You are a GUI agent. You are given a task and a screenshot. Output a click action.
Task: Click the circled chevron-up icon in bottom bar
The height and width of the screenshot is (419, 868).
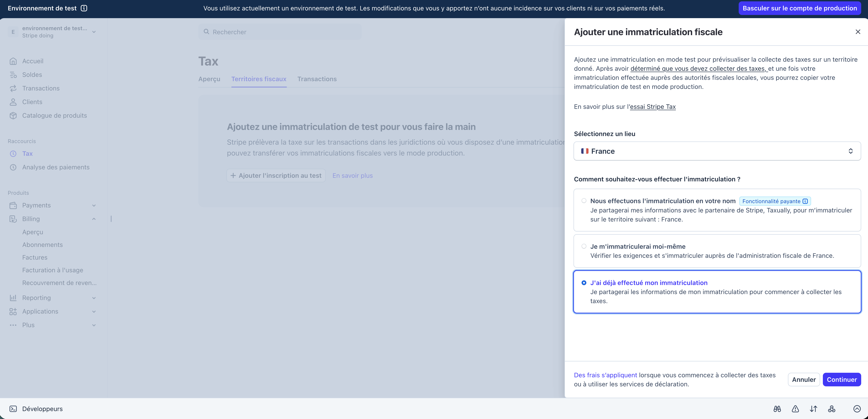857,409
